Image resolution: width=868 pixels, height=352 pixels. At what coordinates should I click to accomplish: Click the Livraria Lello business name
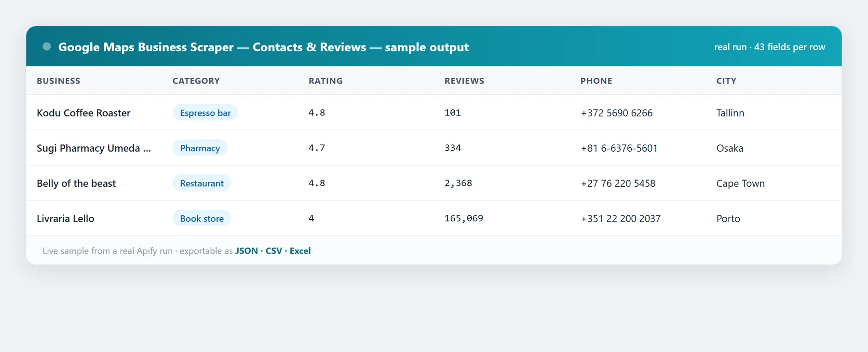click(x=66, y=219)
